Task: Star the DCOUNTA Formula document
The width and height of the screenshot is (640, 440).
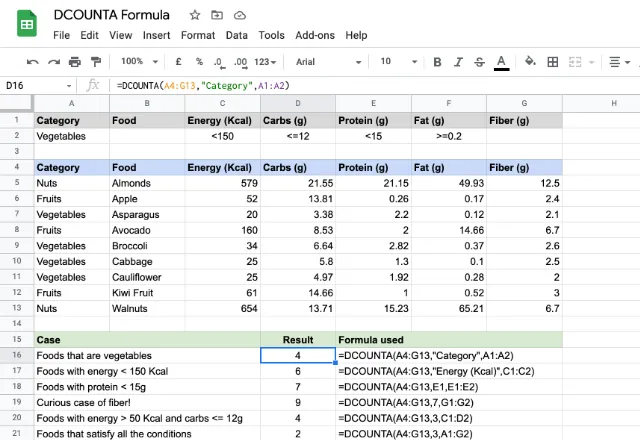Action: [x=195, y=16]
